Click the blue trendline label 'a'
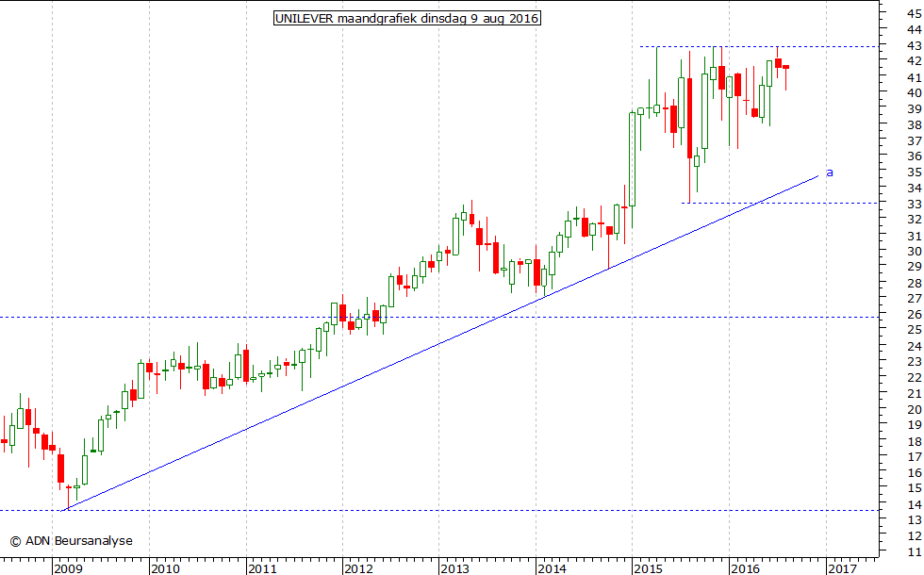Image resolution: width=924 pixels, height=575 pixels. 830,172
